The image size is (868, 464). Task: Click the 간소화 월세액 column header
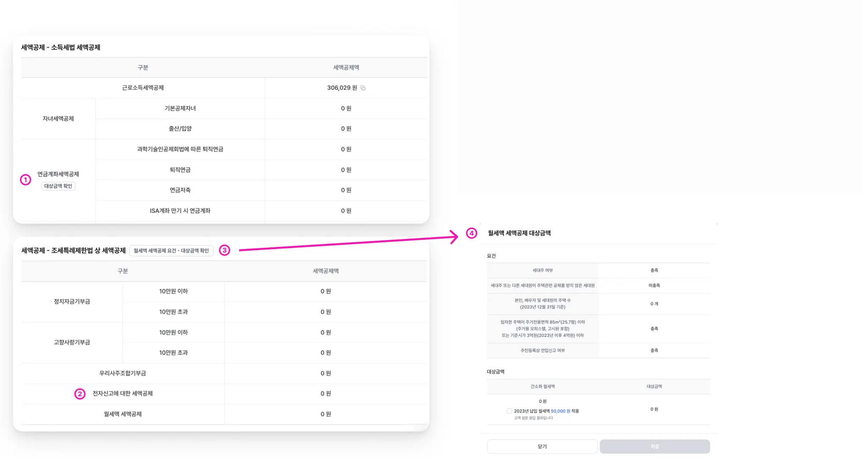pos(542,386)
